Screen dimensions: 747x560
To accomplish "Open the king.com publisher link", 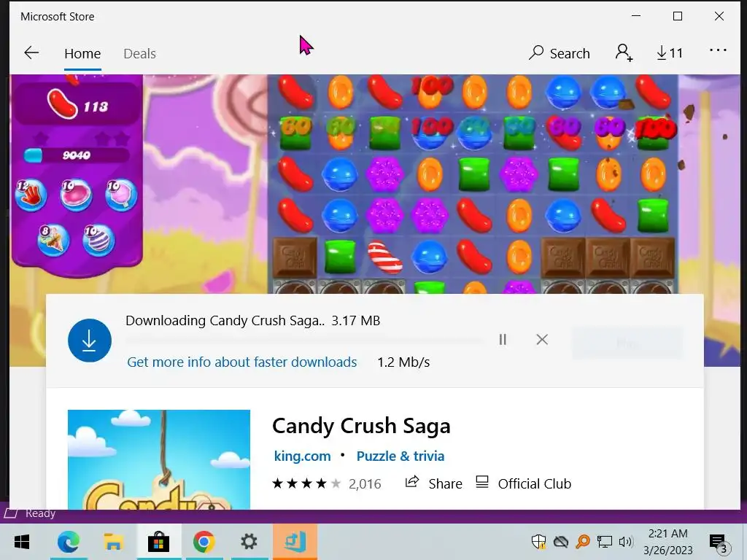I will pos(302,456).
